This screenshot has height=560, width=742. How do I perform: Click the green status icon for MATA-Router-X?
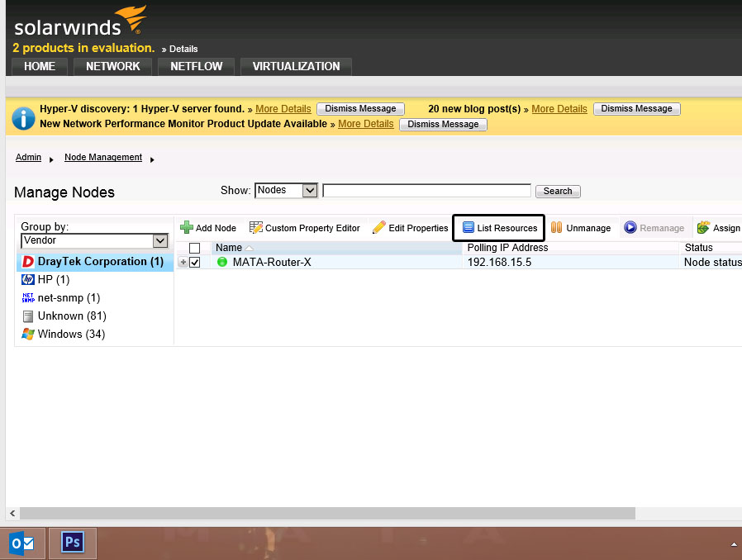(x=222, y=262)
